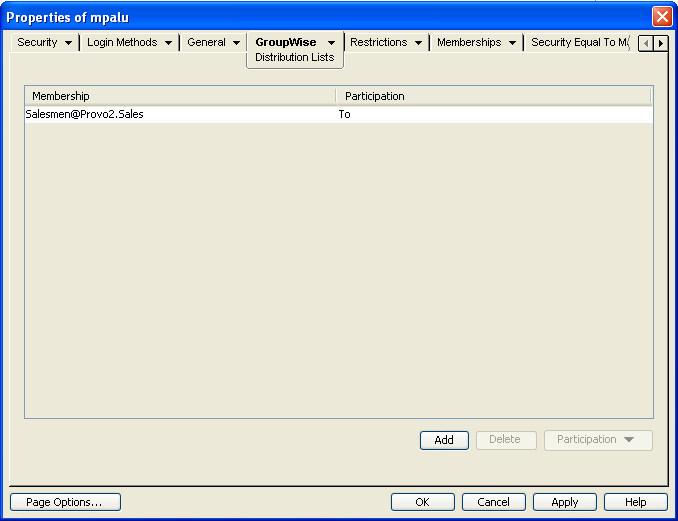Switch to the Restrictions tab
Image resolution: width=678 pixels, height=521 pixels.
point(378,42)
